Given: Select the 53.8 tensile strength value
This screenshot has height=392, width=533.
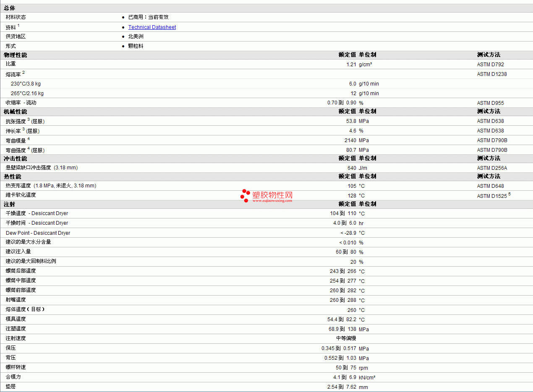Looking at the screenshot, I should pos(351,121).
